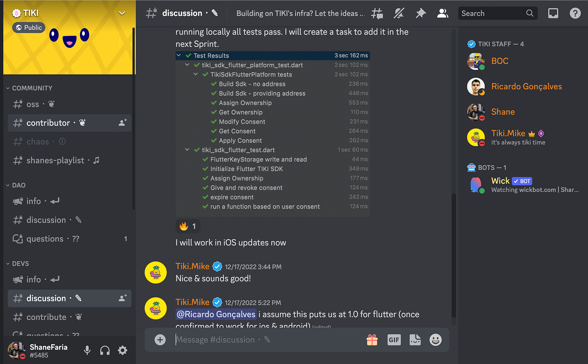Open the contributor channel
Screen dimensions: 588x364
click(x=69, y=123)
